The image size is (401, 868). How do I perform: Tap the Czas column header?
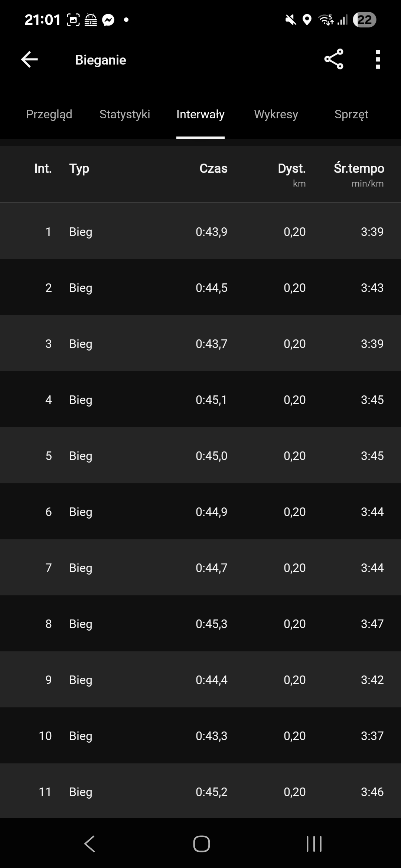213,168
